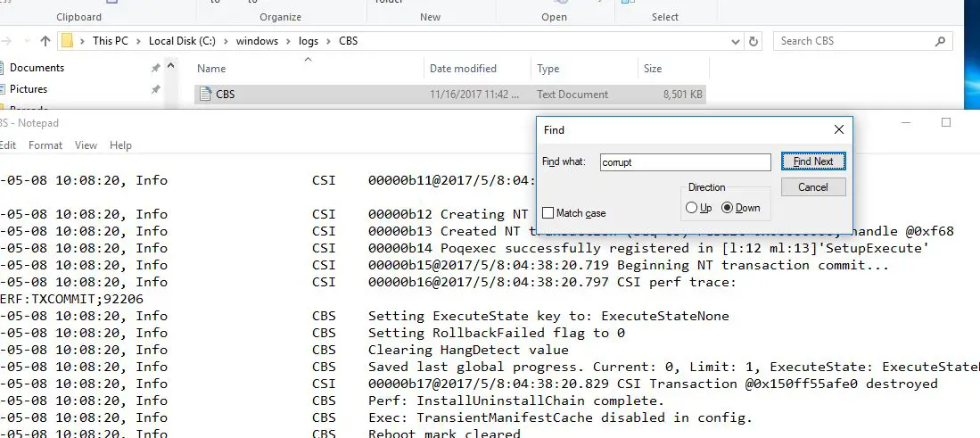980x438 pixels.
Task: Click the pin icon next to Documents
Action: (156, 68)
